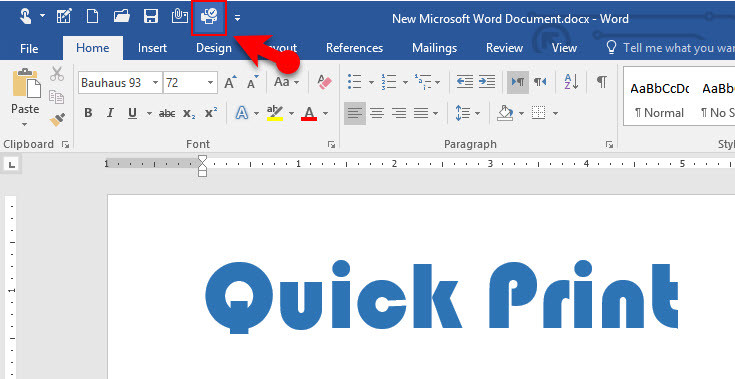This screenshot has width=735, height=379.
Task: Apply red font color with the A button
Action: [309, 113]
